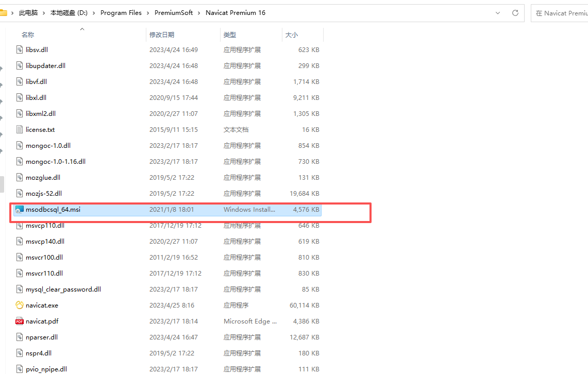Click the navicat.exe application icon

[20, 305]
